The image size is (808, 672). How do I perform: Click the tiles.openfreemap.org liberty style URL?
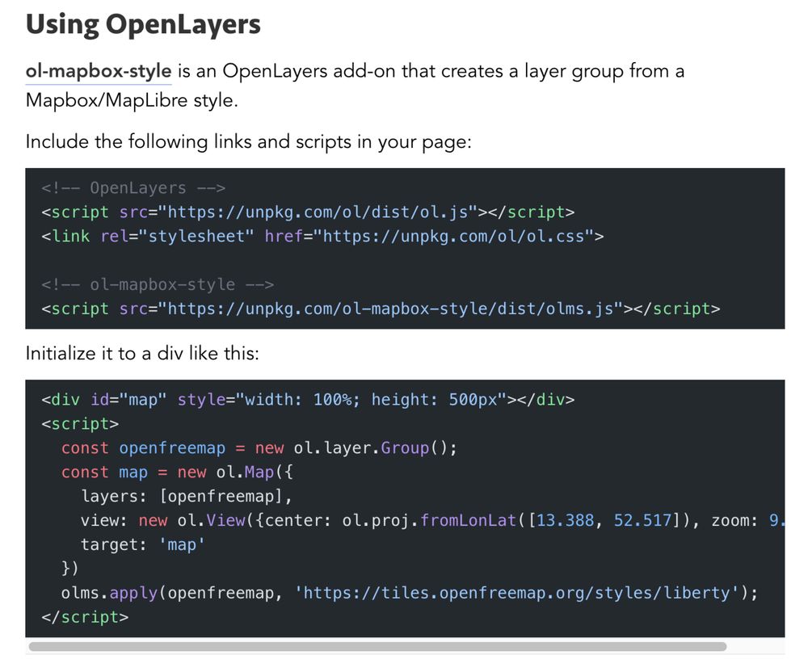(517, 593)
